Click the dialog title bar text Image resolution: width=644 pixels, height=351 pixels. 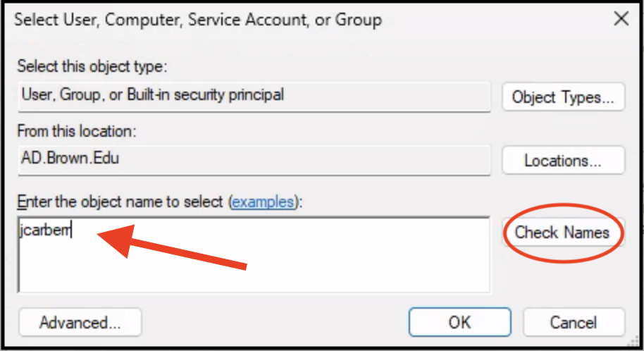click(x=198, y=19)
